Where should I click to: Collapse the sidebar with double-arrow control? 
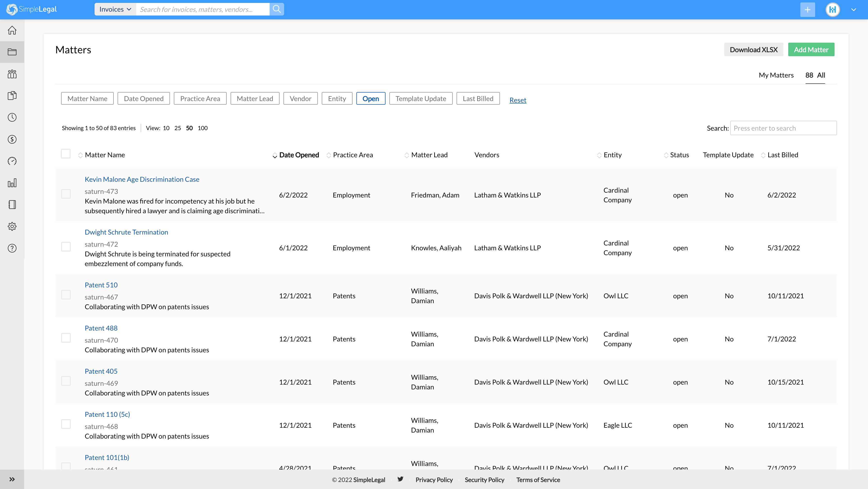(12, 479)
